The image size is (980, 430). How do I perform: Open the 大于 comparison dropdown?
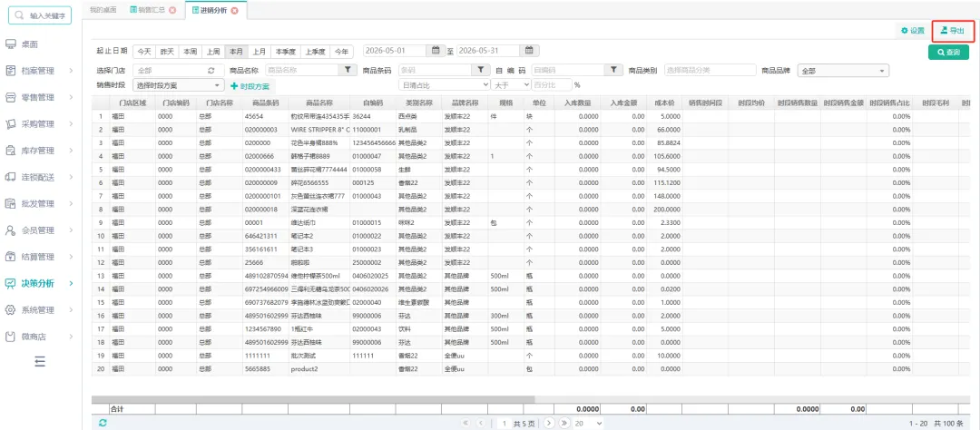click(x=510, y=84)
